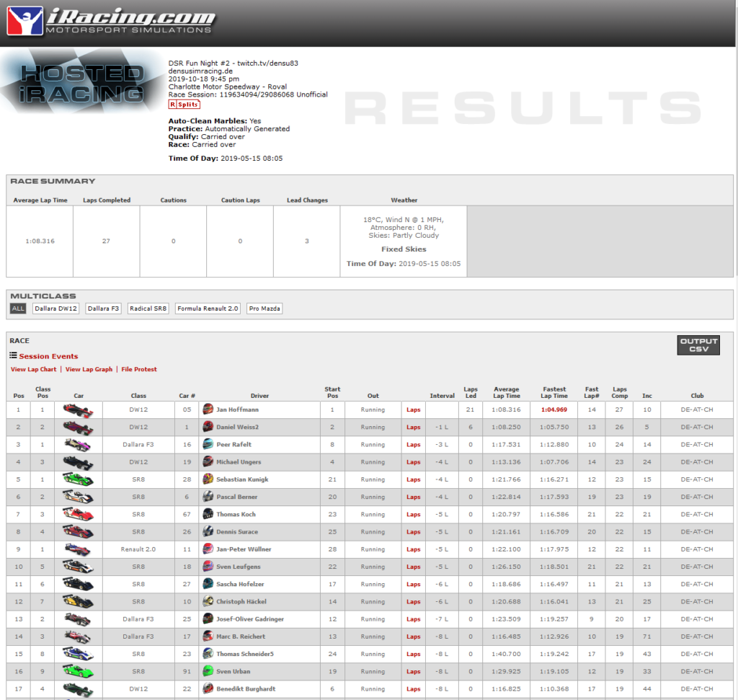Screen dimensions: 738x700
Task: Open the View Lap Graph link
Action: tap(89, 370)
